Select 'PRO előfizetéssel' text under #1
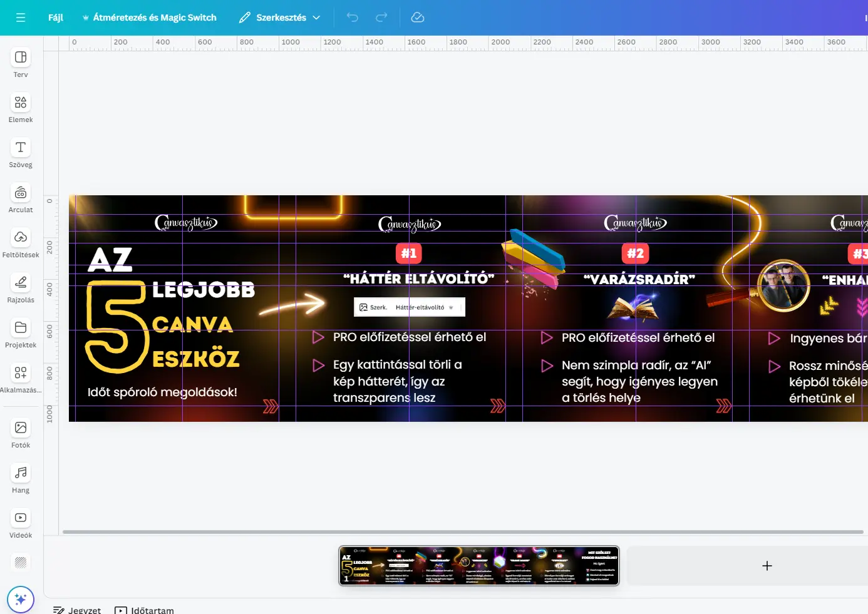 410,337
